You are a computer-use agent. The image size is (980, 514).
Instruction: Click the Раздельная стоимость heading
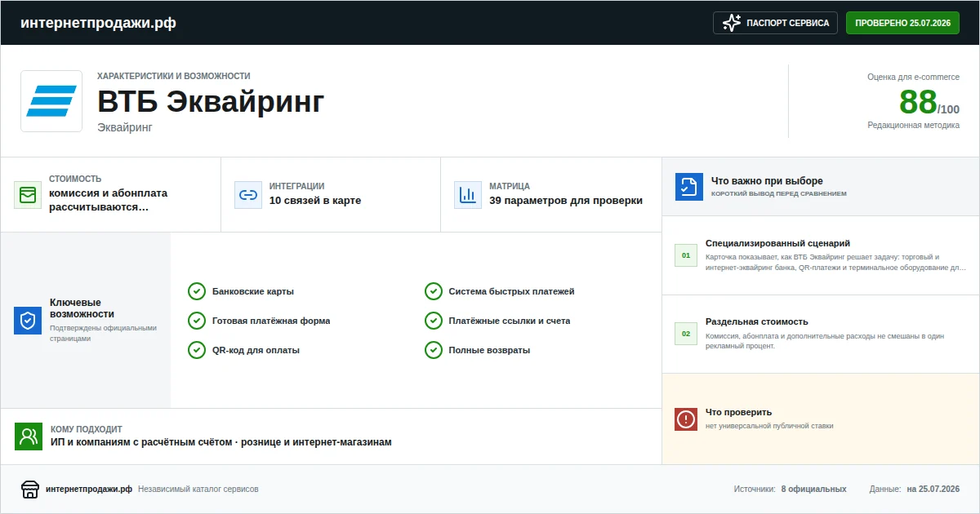(x=757, y=321)
